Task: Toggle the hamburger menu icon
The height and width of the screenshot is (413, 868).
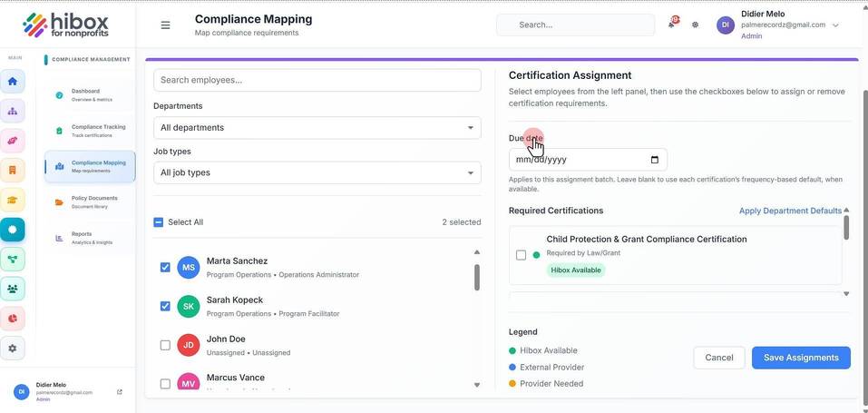Action: click(x=165, y=25)
